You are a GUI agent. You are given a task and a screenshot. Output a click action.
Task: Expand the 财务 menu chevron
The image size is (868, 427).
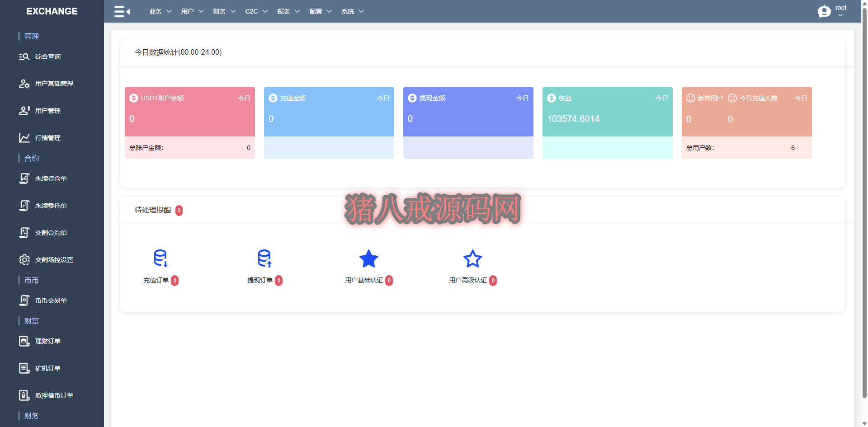233,11
